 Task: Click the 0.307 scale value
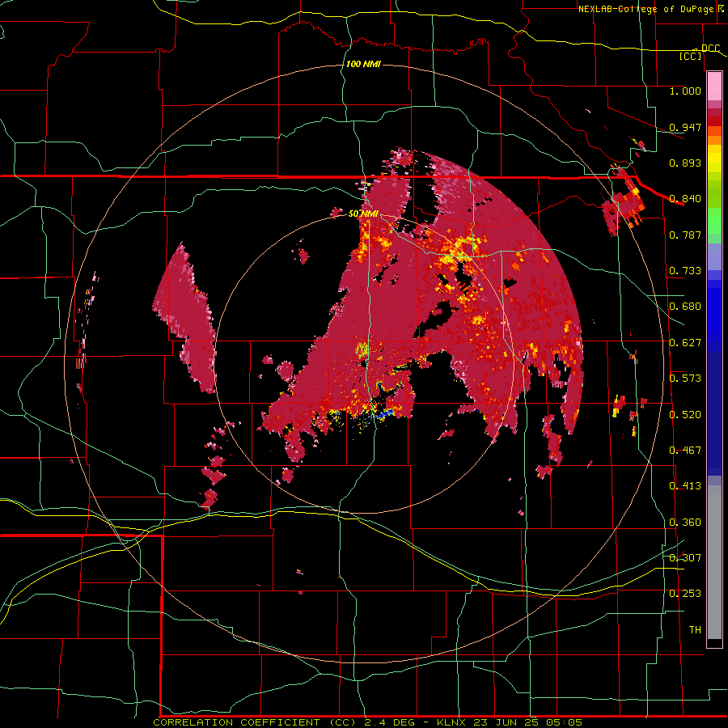click(685, 558)
